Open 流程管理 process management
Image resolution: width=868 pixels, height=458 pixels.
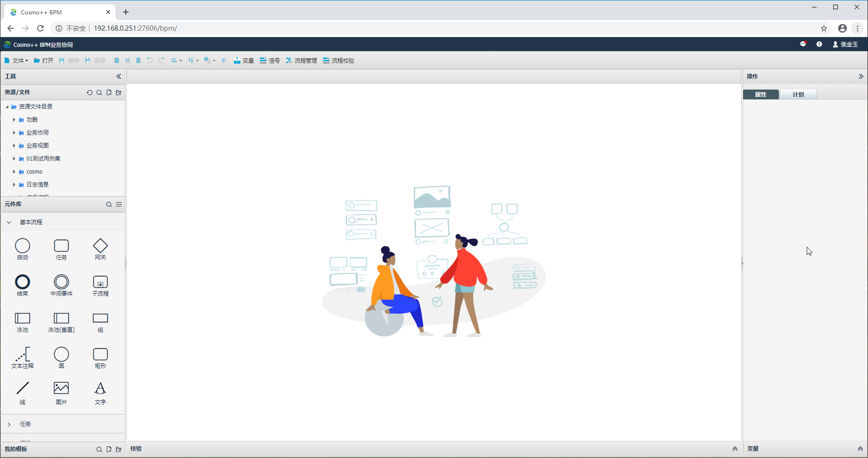(x=301, y=60)
